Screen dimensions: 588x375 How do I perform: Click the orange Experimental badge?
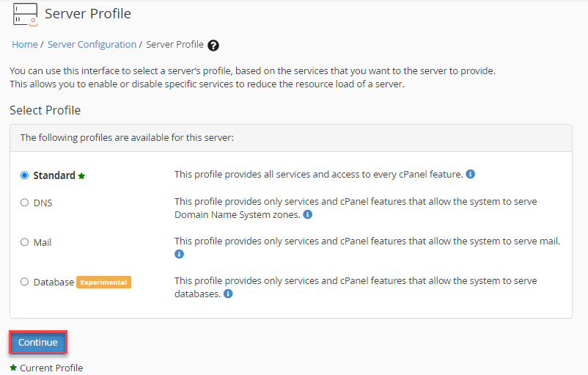coord(103,282)
